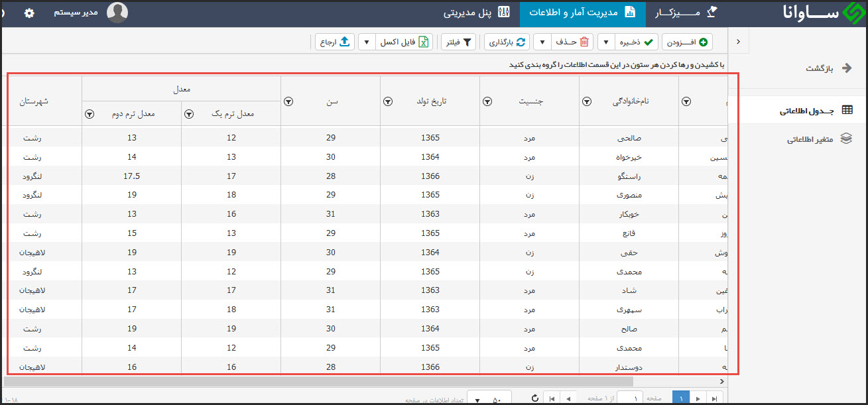The height and width of the screenshot is (405, 868).
Task: Open the filter icon on تاریخ تولد column
Action: (x=388, y=101)
